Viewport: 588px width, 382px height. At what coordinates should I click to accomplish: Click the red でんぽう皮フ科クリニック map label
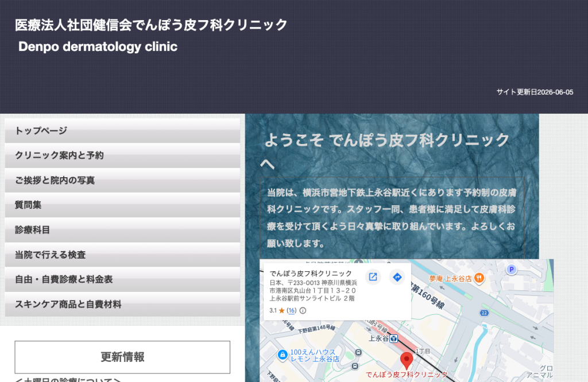click(x=407, y=375)
